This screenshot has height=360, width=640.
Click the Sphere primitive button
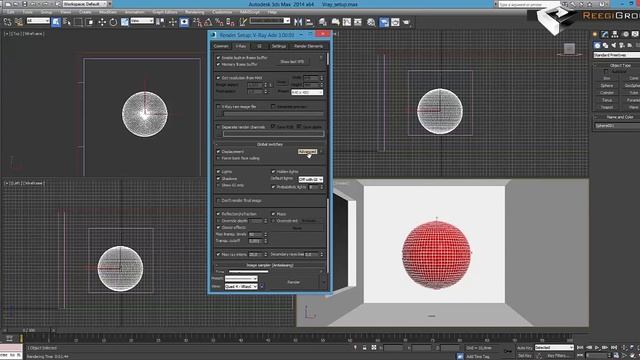tap(607, 86)
